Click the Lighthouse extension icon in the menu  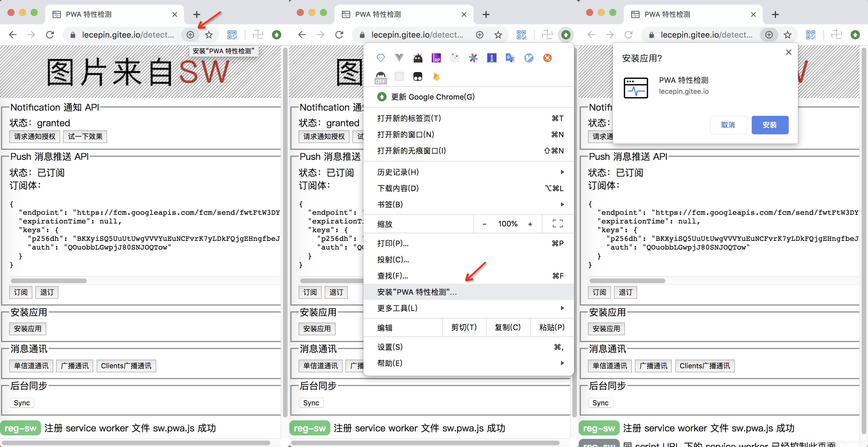click(x=492, y=58)
